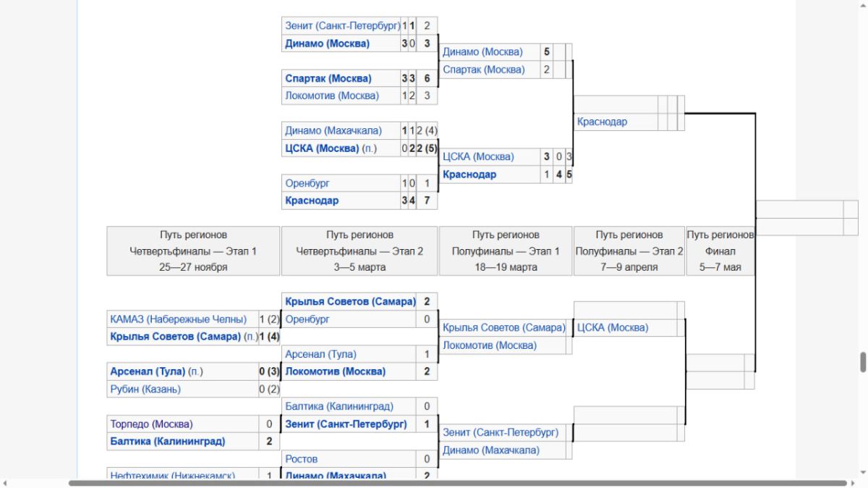
Task: Click the Торпедо (Москва) link
Action: [151, 424]
